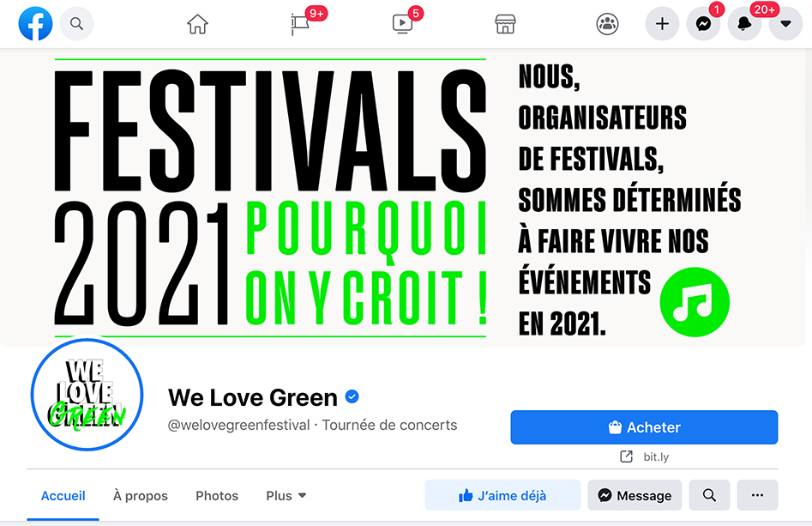Open Pages flag icon with notifications

(x=300, y=24)
